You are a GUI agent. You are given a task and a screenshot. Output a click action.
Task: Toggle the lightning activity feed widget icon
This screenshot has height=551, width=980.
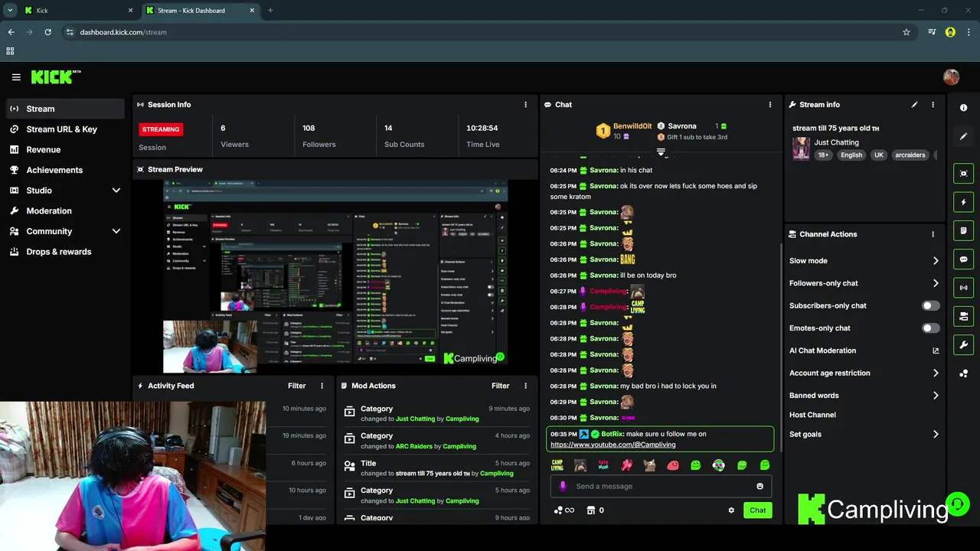click(963, 202)
